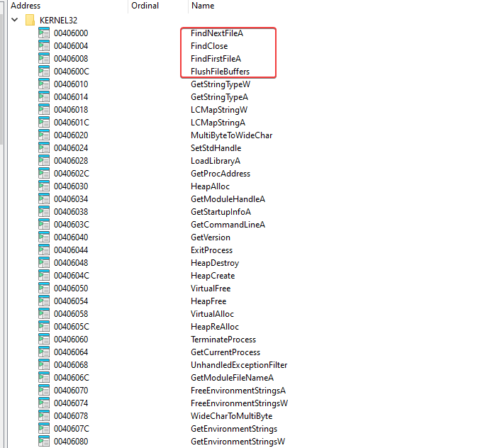The image size is (502, 448).
Task: Select the GetProcAddress import name
Action: point(221,174)
